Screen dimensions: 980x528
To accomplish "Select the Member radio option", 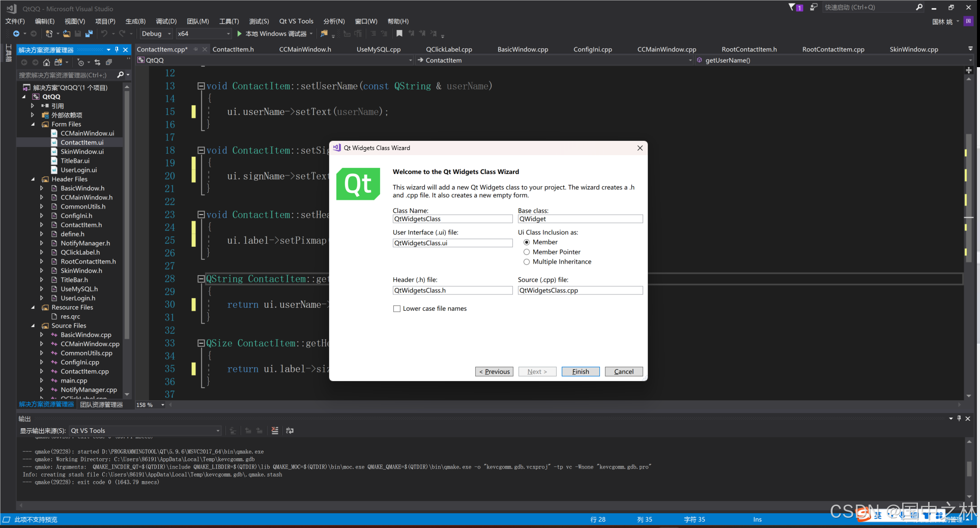I will tap(527, 242).
